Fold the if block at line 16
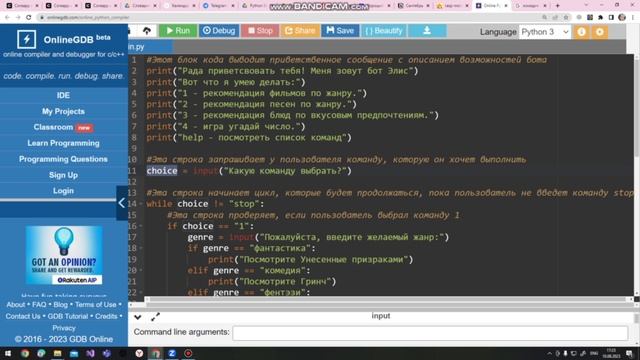Screen dimensions: 640x360 tap(141, 226)
